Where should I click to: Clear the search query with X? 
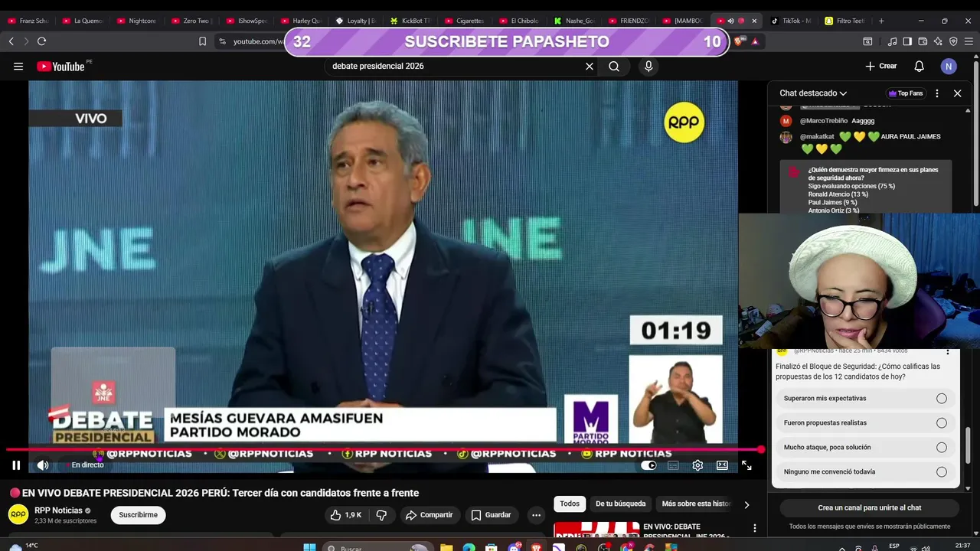(590, 67)
